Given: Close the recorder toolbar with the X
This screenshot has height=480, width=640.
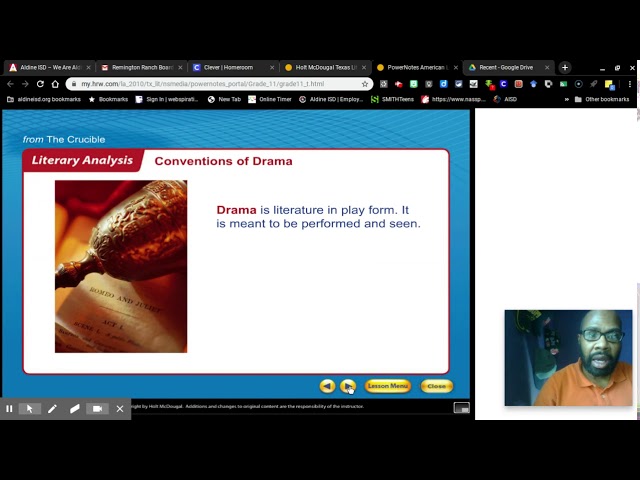Looking at the screenshot, I should point(120,409).
